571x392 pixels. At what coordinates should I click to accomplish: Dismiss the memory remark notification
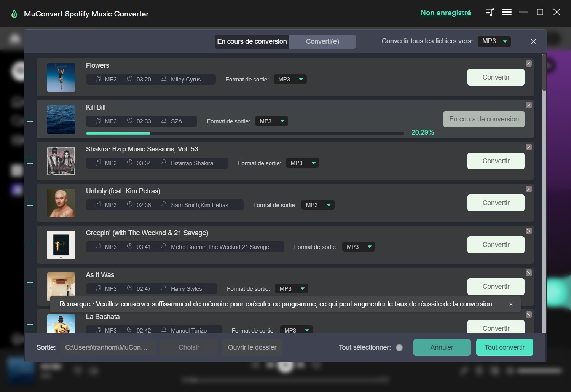(x=511, y=304)
